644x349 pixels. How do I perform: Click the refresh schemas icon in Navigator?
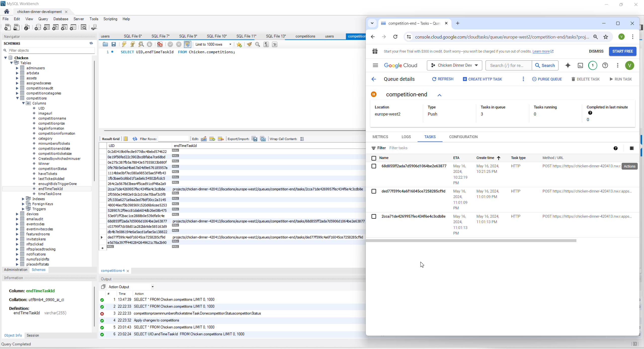click(91, 43)
